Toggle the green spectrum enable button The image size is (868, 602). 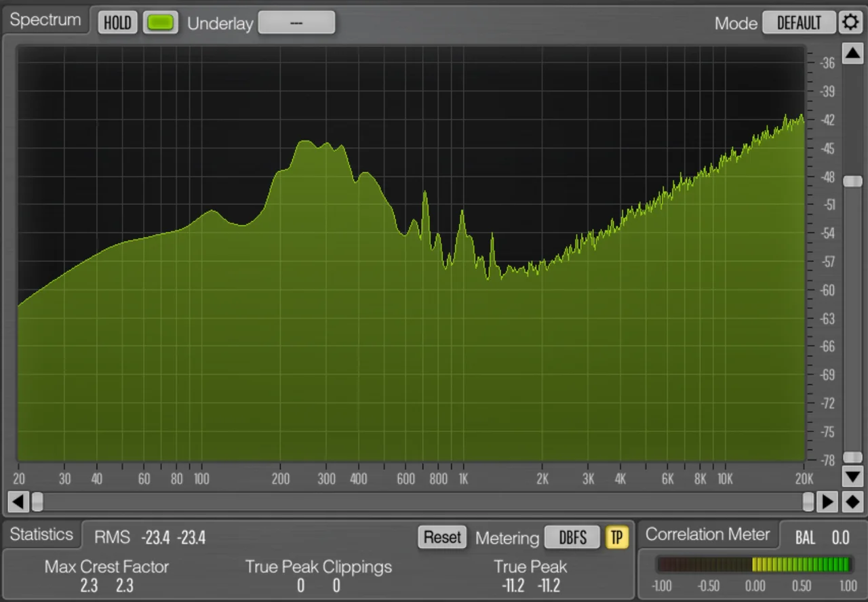coord(161,22)
